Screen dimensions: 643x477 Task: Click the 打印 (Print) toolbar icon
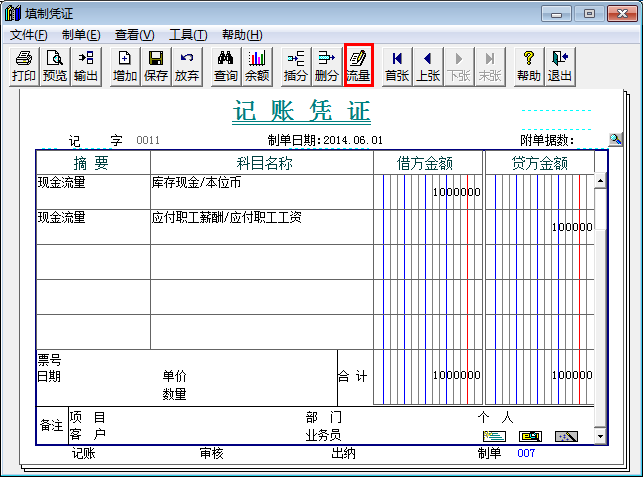coord(24,66)
